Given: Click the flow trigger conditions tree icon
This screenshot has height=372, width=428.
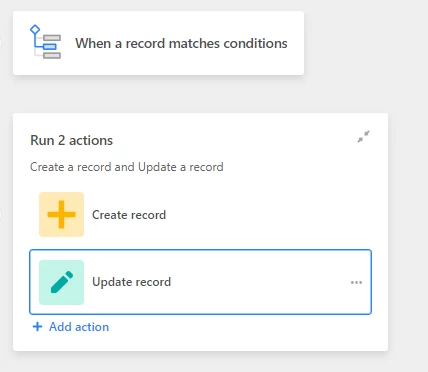Looking at the screenshot, I should point(46,42).
